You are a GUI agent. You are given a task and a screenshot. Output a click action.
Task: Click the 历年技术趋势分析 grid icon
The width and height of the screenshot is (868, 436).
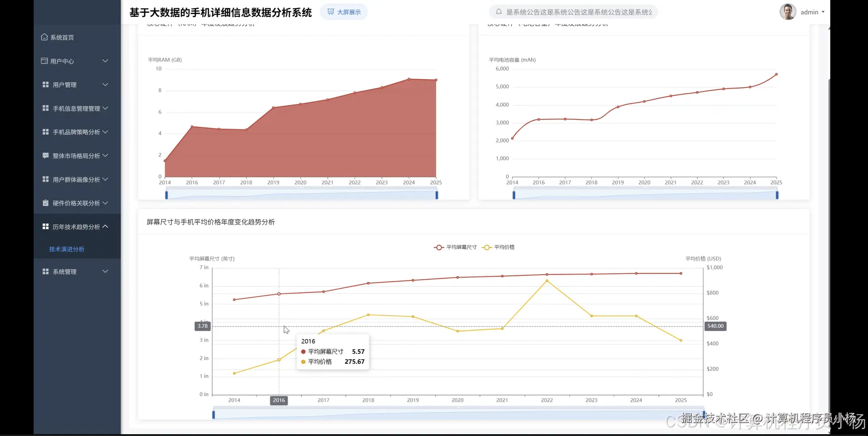pos(45,226)
